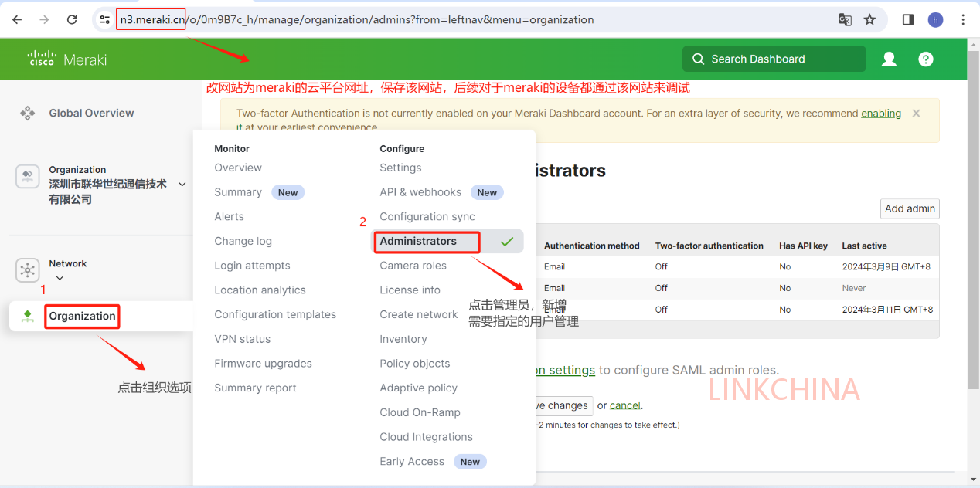Image resolution: width=980 pixels, height=488 pixels.
Task: Expand the Network dropdown chevron
Action: point(60,278)
